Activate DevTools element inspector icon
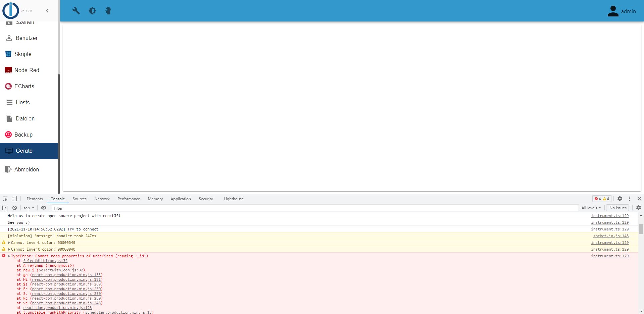This screenshot has width=644, height=314. (x=5, y=199)
